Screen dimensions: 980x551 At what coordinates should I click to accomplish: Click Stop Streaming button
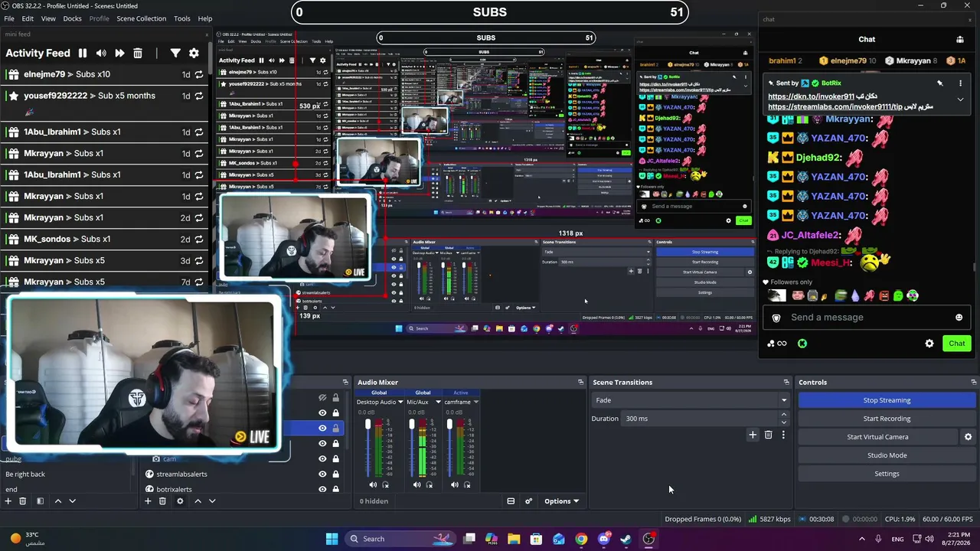(x=887, y=400)
